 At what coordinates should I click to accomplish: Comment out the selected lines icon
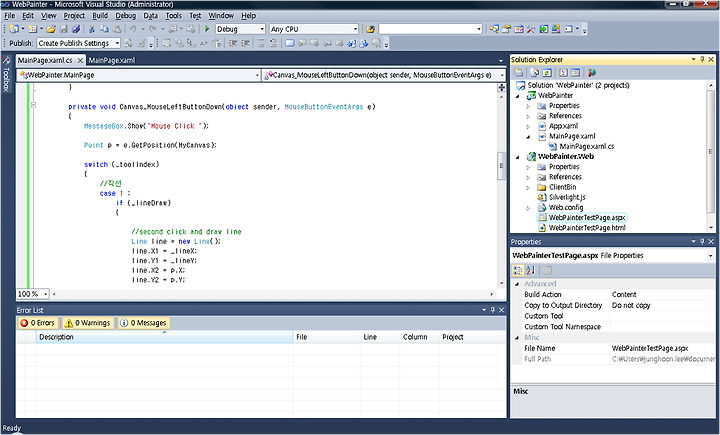tap(261, 43)
